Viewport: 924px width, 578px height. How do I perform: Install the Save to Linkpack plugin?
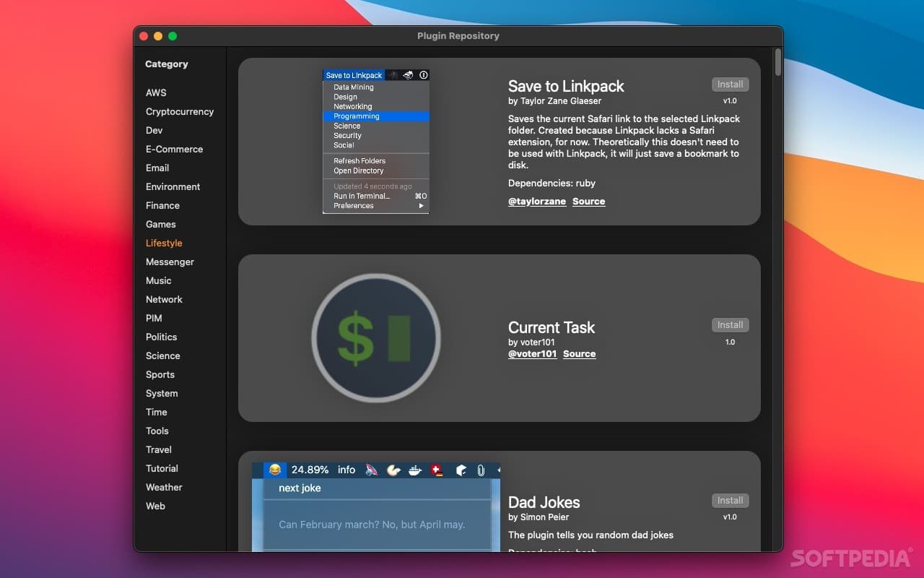click(730, 85)
